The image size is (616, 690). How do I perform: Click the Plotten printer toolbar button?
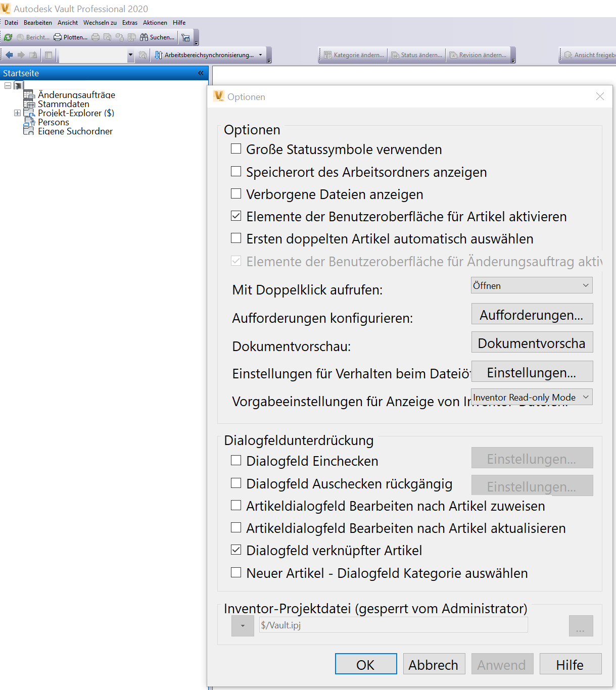point(71,37)
